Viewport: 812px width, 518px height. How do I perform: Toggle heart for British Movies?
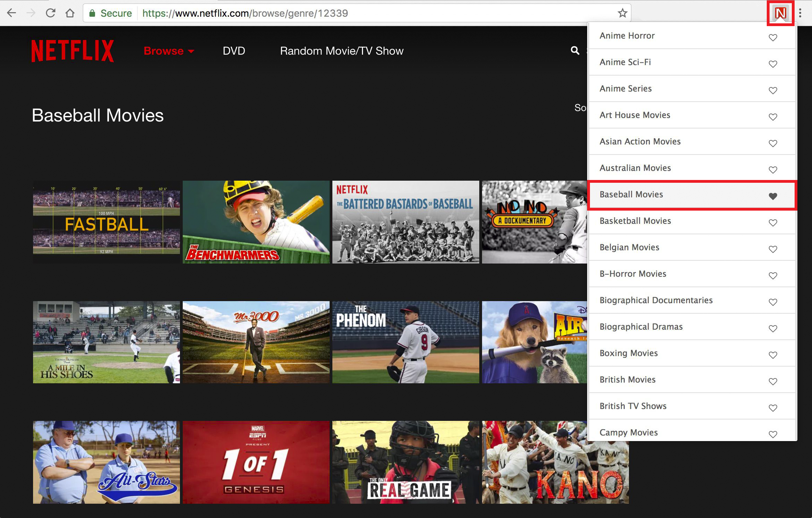click(x=773, y=381)
